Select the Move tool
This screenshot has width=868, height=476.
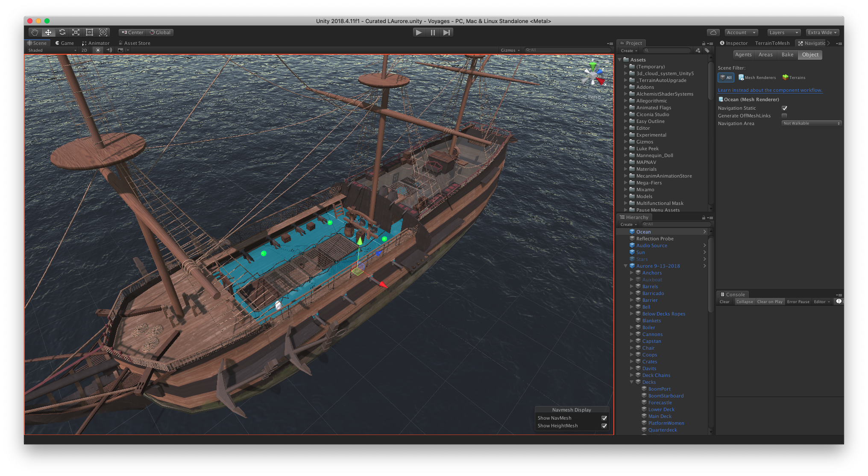48,32
